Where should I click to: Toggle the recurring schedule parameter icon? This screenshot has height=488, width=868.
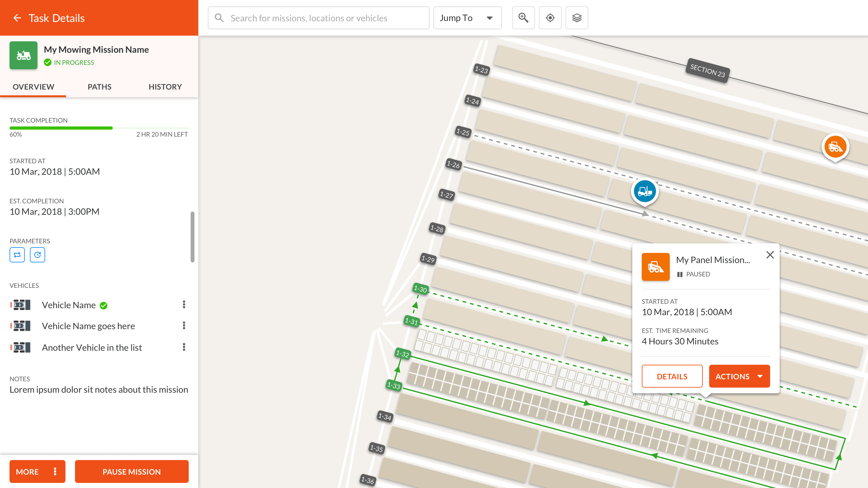click(37, 255)
